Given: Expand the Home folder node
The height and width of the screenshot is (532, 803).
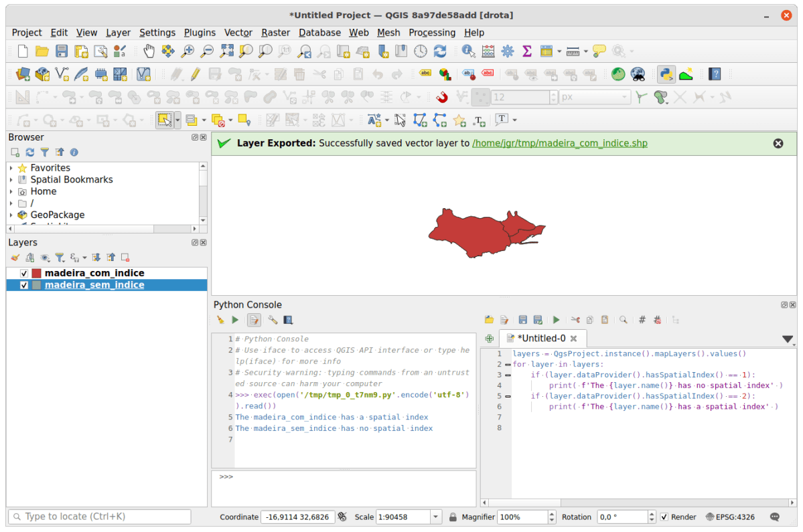Looking at the screenshot, I should (x=11, y=192).
